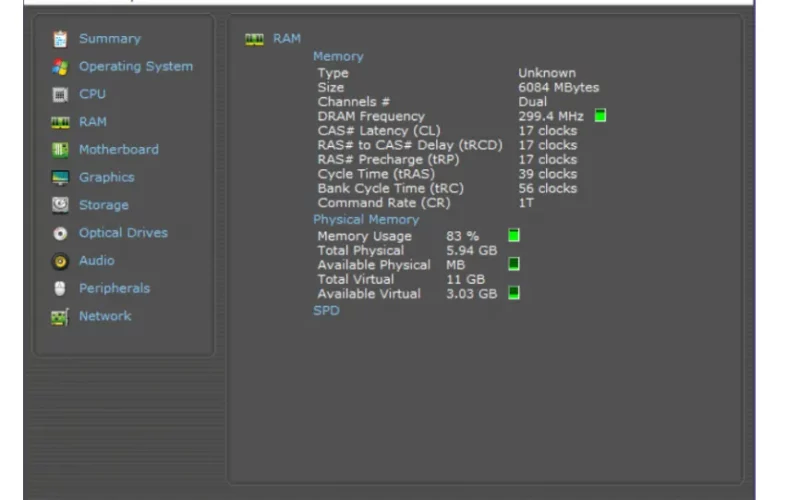The image size is (800, 500).
Task: Select the '299.4 MHz' frequency value
Action: point(551,116)
